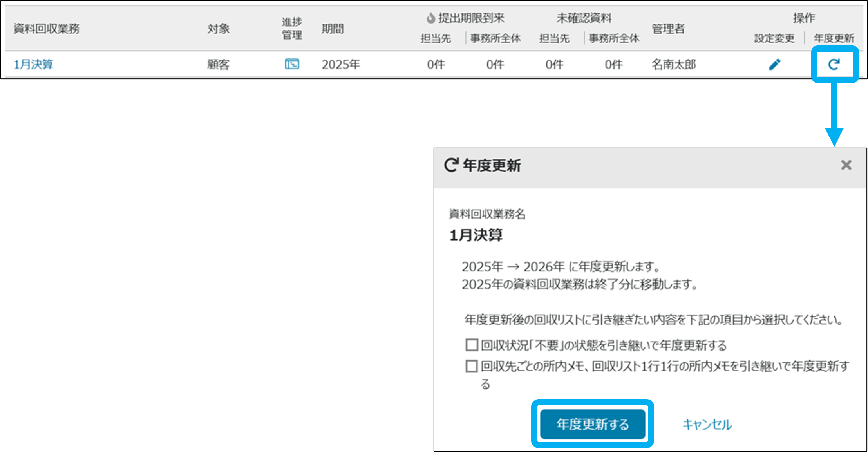Image resolution: width=868 pixels, height=452 pixels.
Task: Open the progress-management icon for 1月決算
Action: [292, 64]
